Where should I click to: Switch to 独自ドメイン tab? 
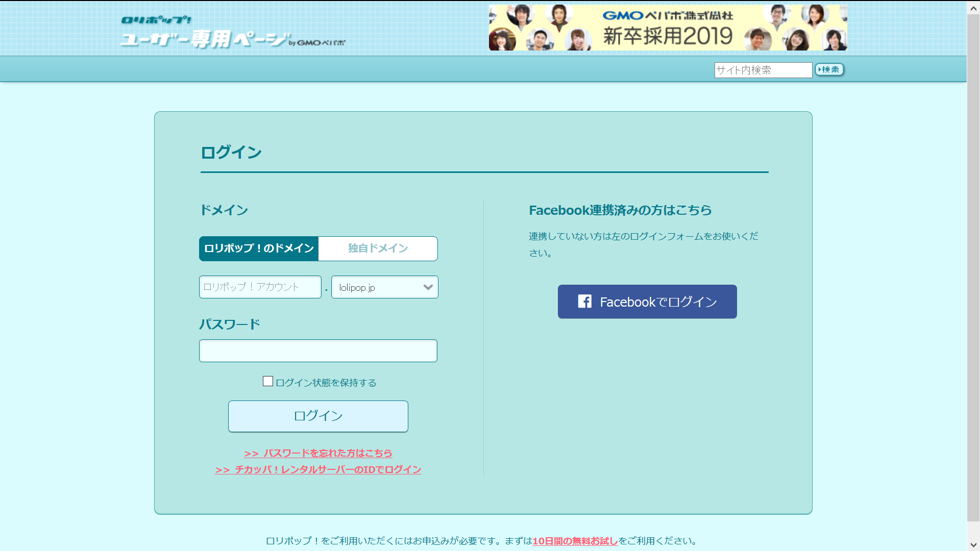378,248
